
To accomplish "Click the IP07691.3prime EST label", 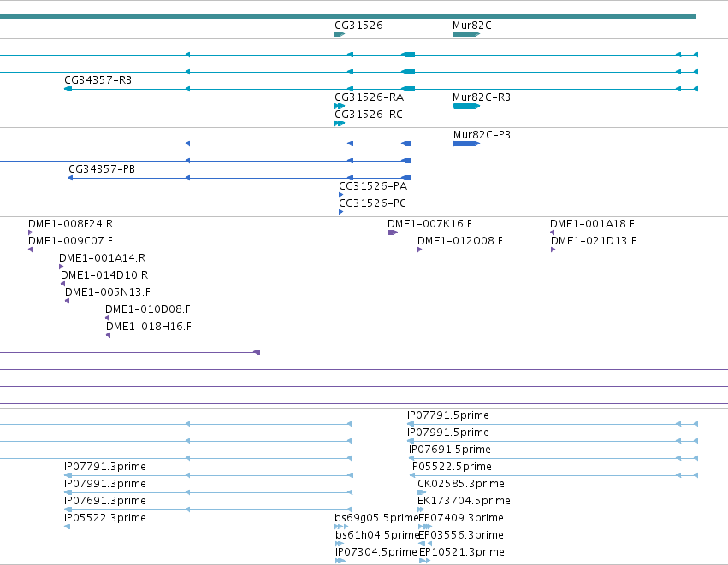I will coord(105,502).
